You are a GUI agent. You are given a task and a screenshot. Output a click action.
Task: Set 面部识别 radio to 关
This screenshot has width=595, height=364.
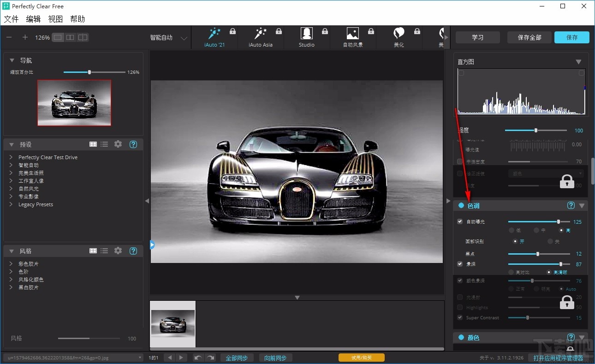(x=550, y=241)
